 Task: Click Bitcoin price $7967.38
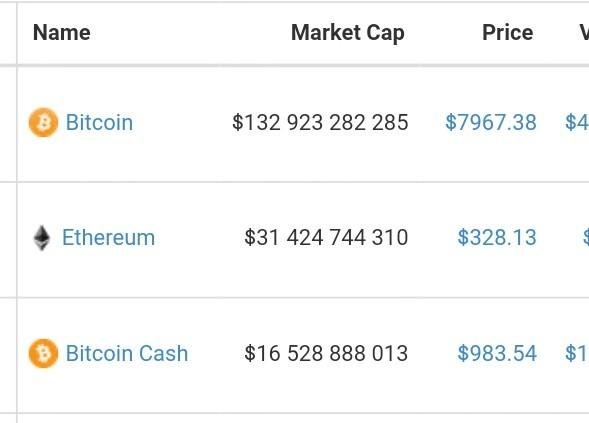491,122
